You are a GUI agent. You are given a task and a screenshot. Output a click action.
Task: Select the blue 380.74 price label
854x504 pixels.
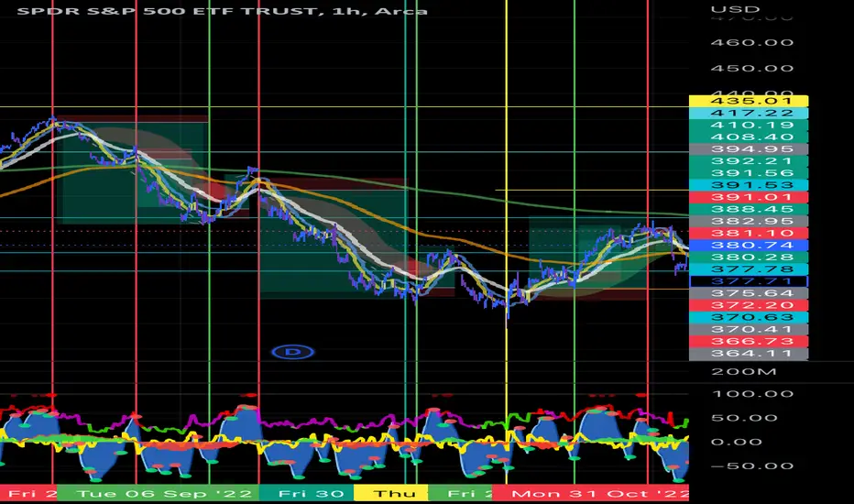click(749, 246)
